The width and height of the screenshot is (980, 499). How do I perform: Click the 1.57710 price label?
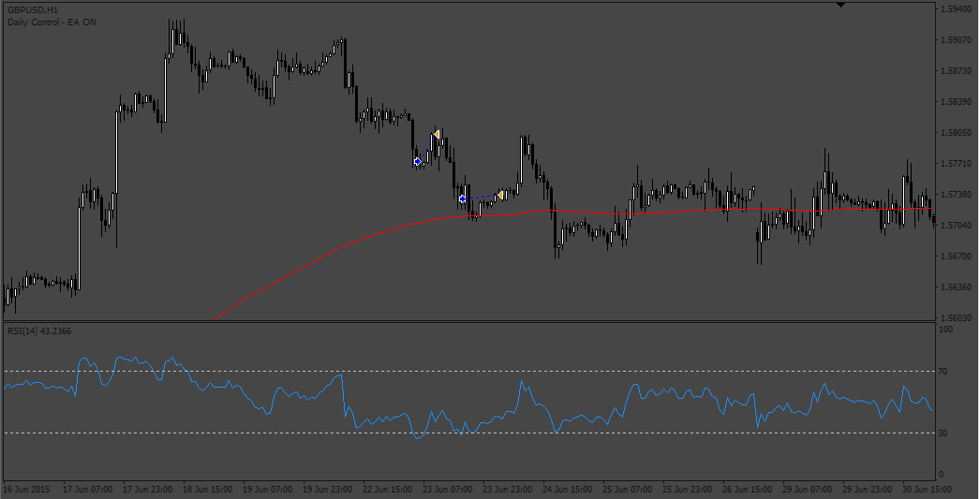pos(955,164)
